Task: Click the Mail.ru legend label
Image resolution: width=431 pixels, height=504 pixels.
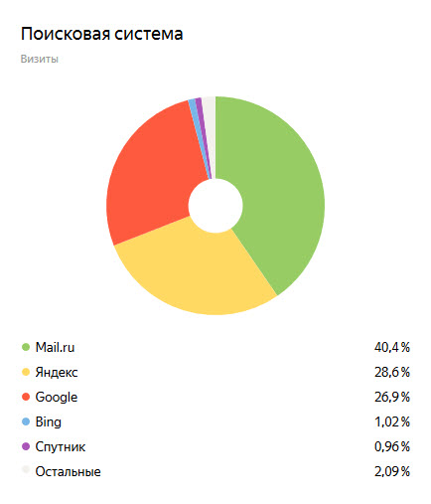Action: coord(55,347)
